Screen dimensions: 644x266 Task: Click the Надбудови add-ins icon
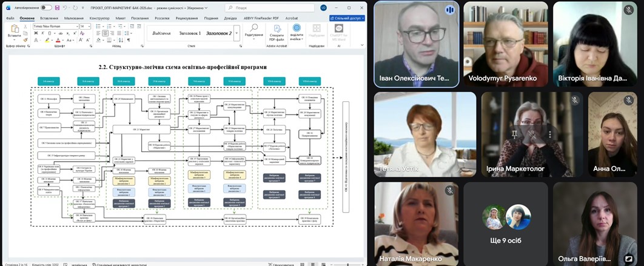[316, 32]
